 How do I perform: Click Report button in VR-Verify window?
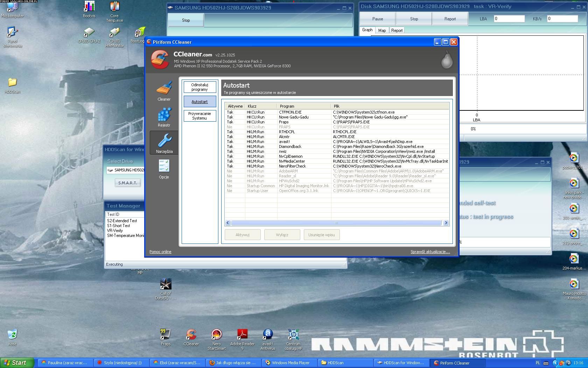click(450, 19)
